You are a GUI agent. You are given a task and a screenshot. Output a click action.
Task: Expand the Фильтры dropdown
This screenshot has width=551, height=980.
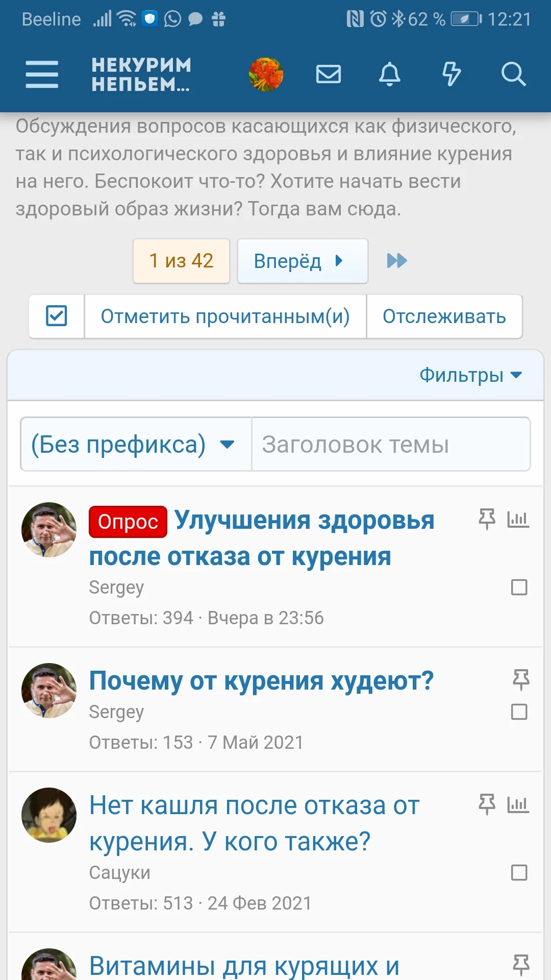[x=470, y=375]
